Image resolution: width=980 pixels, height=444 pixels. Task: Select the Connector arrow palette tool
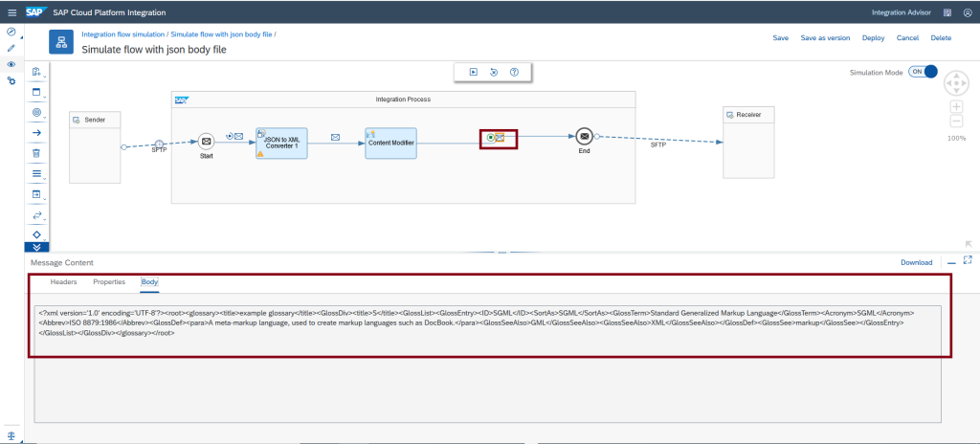[x=36, y=133]
